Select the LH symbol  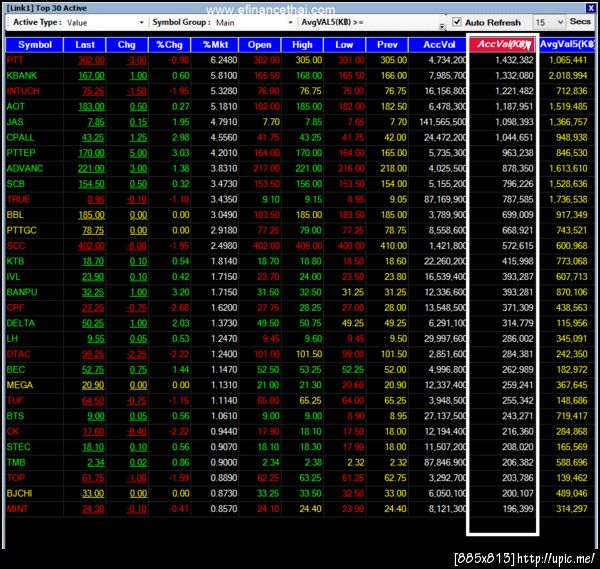[x=12, y=339]
